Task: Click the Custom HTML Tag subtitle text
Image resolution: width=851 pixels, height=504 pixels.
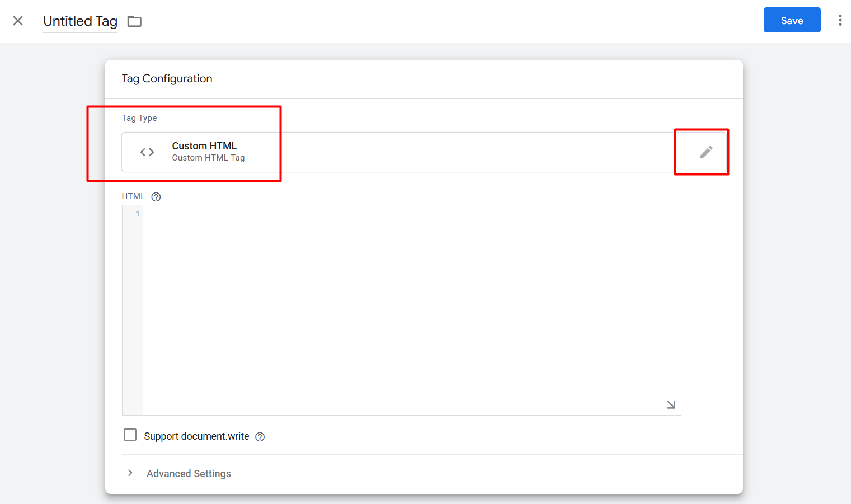Action: (x=208, y=158)
